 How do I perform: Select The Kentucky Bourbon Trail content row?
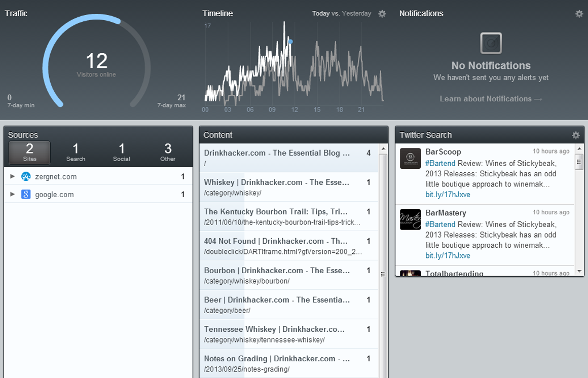[x=289, y=216]
